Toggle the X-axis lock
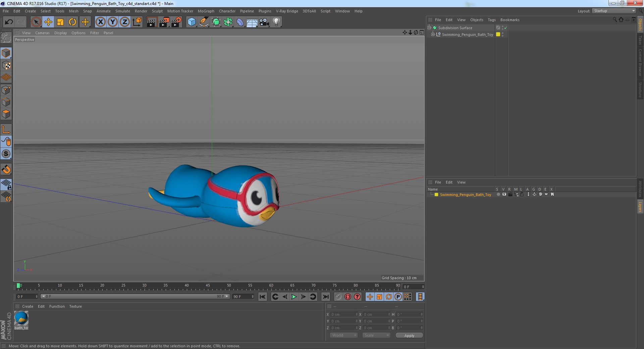Viewport: 644px width, 349px height. pyautogui.click(x=101, y=22)
